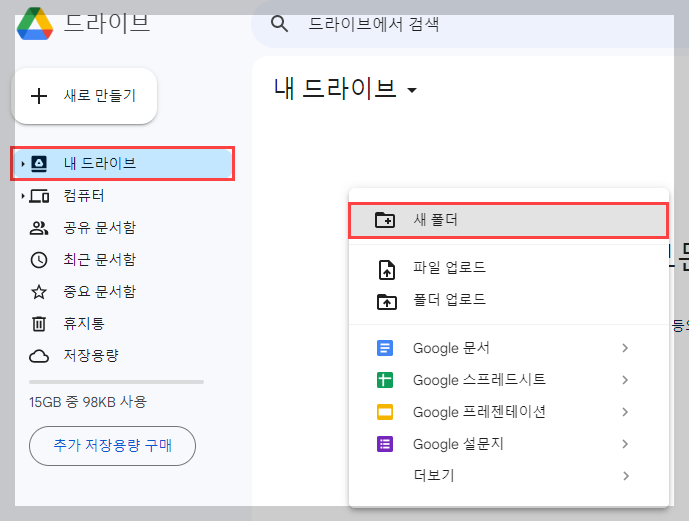
Task: Click the 최근 문서함 clock icon
Action: click(x=39, y=260)
